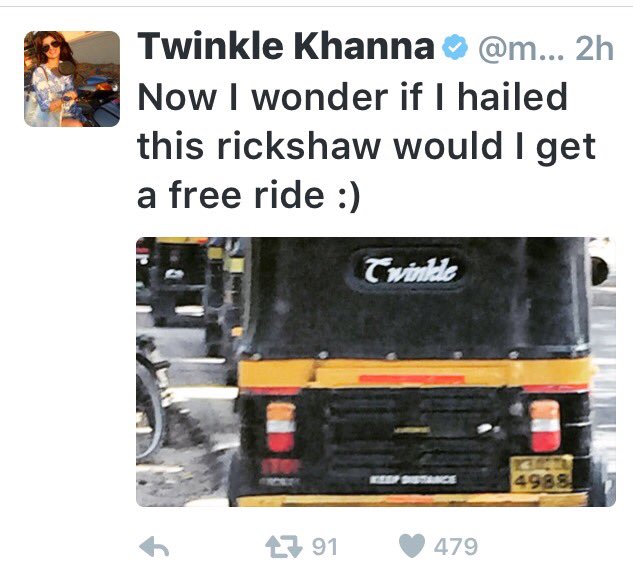Screen dimensions: 633x579
Task: Retweet using the retweet arrows icon
Action: [284, 547]
